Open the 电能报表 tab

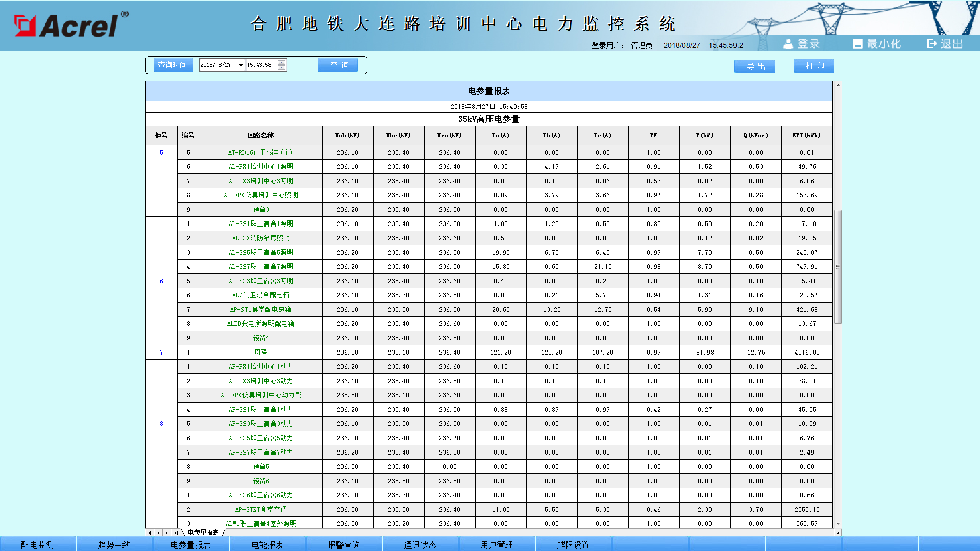(267, 544)
